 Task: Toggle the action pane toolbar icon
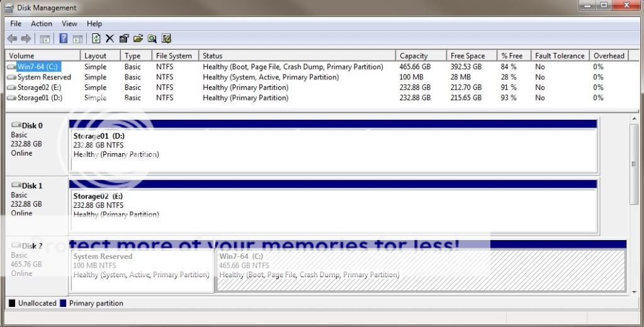pos(77,39)
